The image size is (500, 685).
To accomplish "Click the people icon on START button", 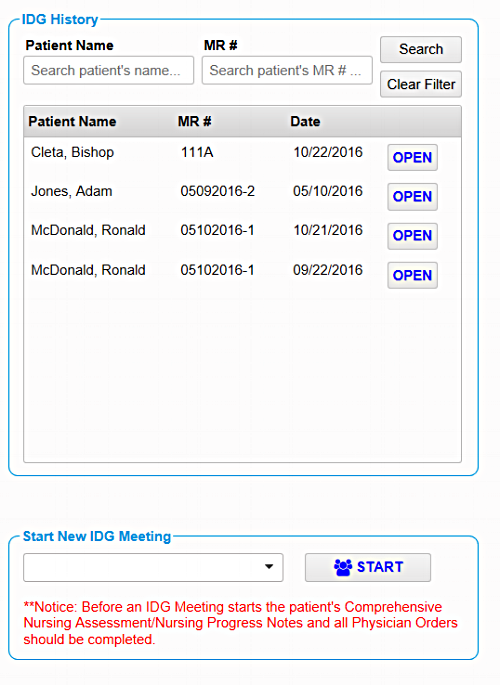I will [343, 567].
